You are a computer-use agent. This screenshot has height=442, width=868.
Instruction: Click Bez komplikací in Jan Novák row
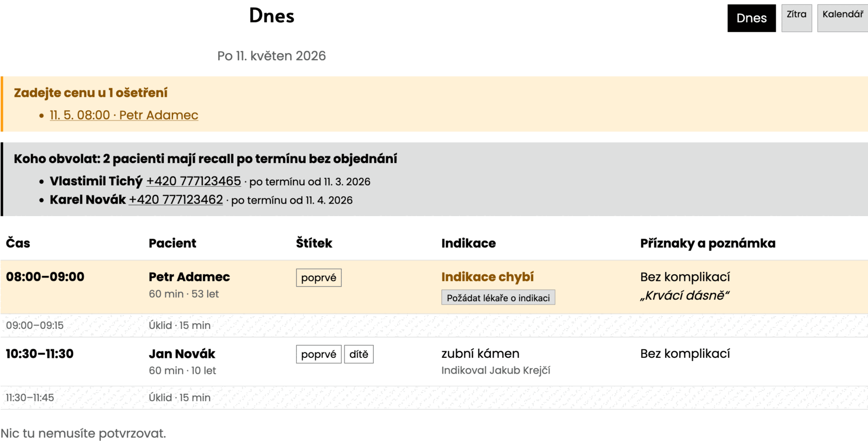(685, 353)
